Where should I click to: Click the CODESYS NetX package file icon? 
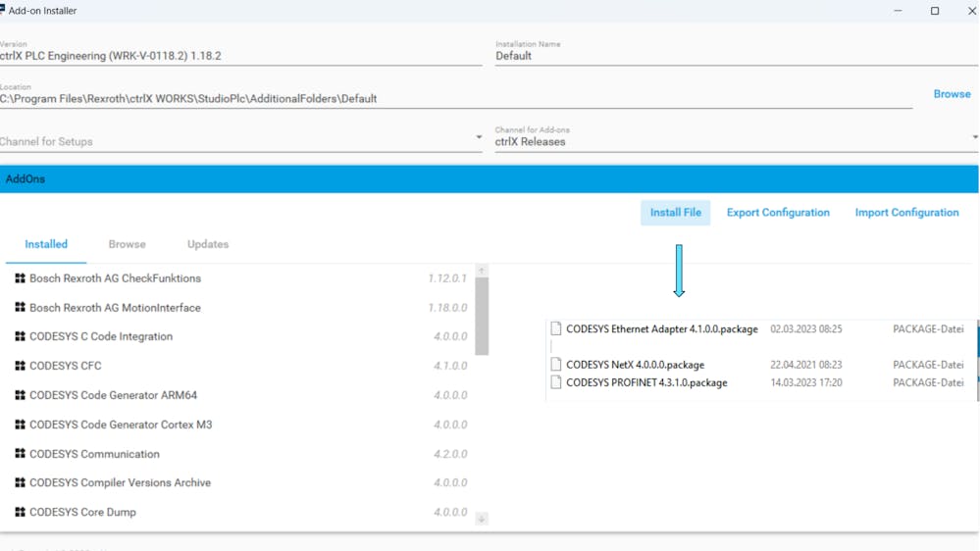(555, 364)
